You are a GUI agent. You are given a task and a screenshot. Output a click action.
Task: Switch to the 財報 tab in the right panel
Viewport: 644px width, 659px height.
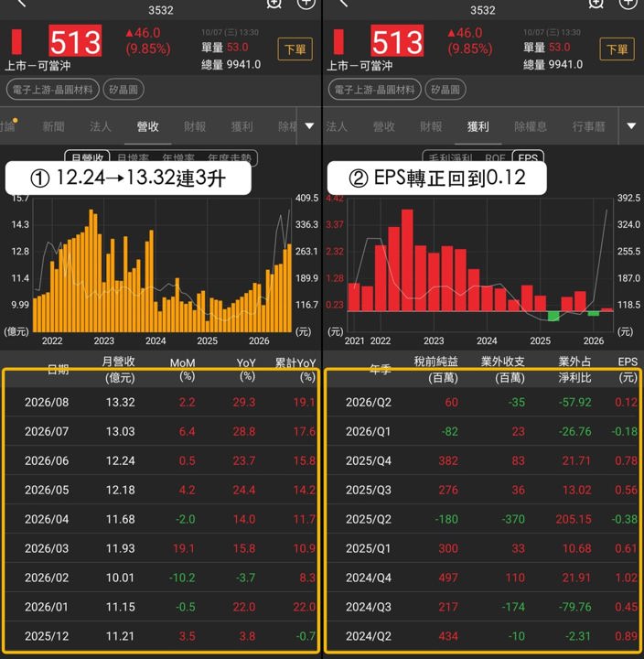pyautogui.click(x=431, y=126)
